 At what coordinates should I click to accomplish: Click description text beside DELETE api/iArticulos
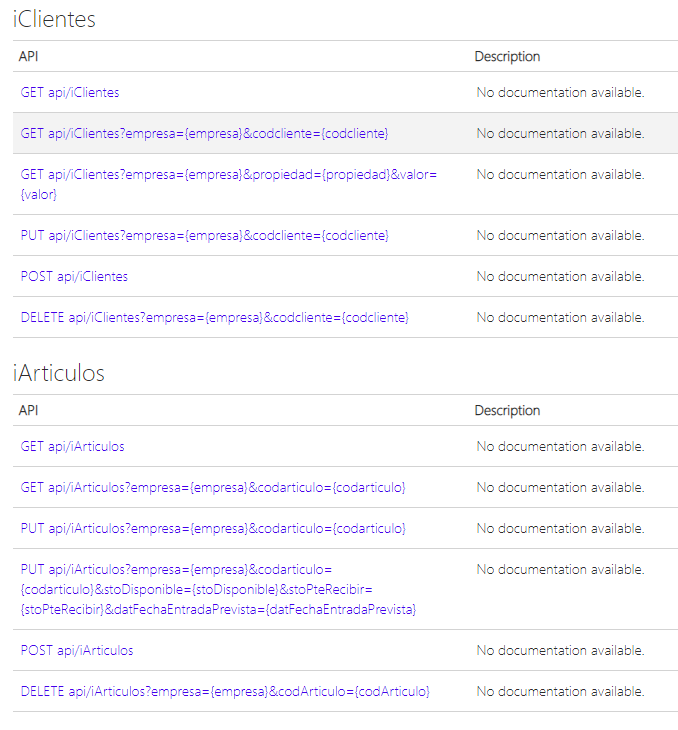point(560,691)
